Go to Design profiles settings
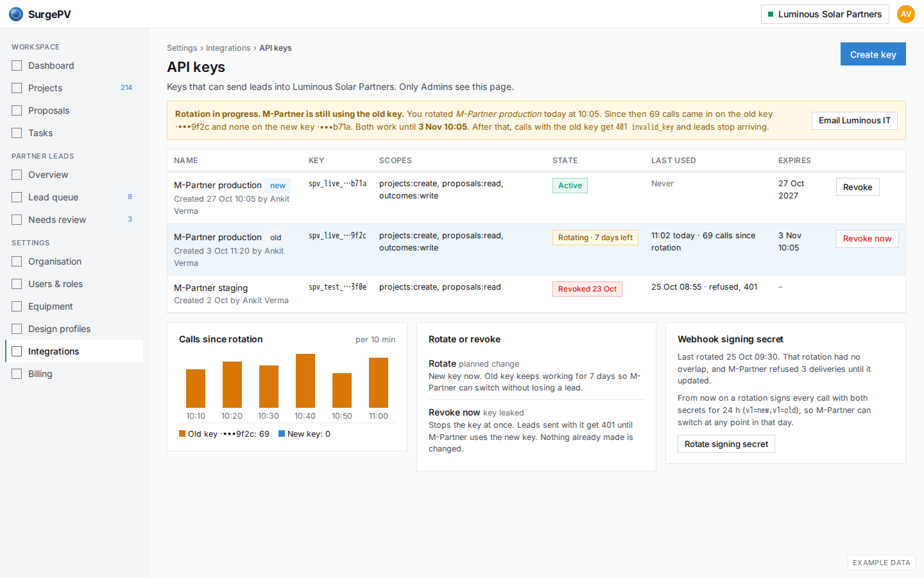This screenshot has height=578, width=924. [x=74, y=329]
